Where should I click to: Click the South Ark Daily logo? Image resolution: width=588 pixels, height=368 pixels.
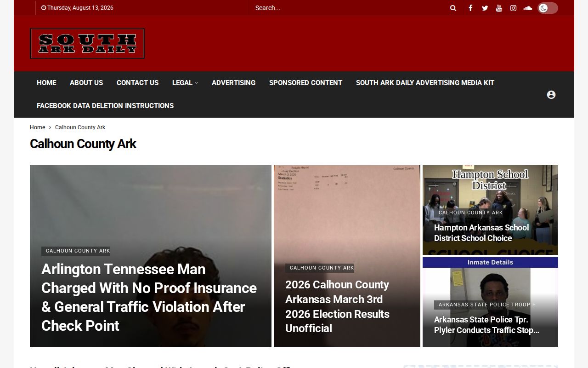pos(87,44)
